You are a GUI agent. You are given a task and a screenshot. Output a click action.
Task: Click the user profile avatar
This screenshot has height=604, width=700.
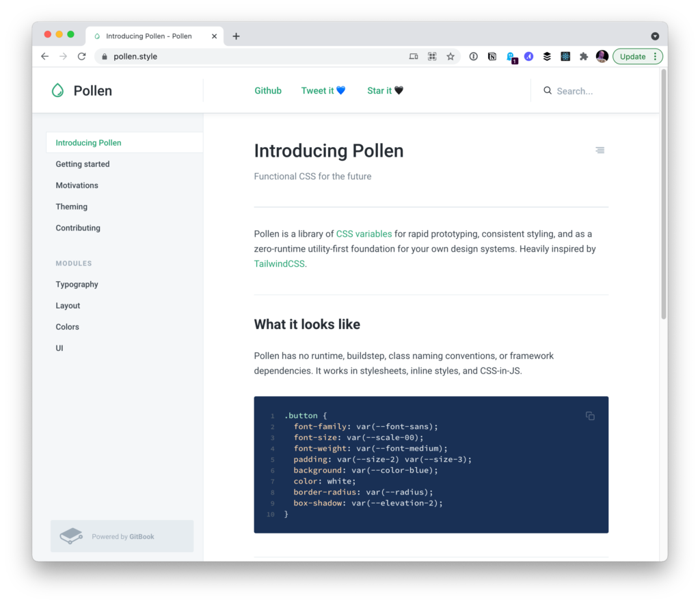point(602,56)
